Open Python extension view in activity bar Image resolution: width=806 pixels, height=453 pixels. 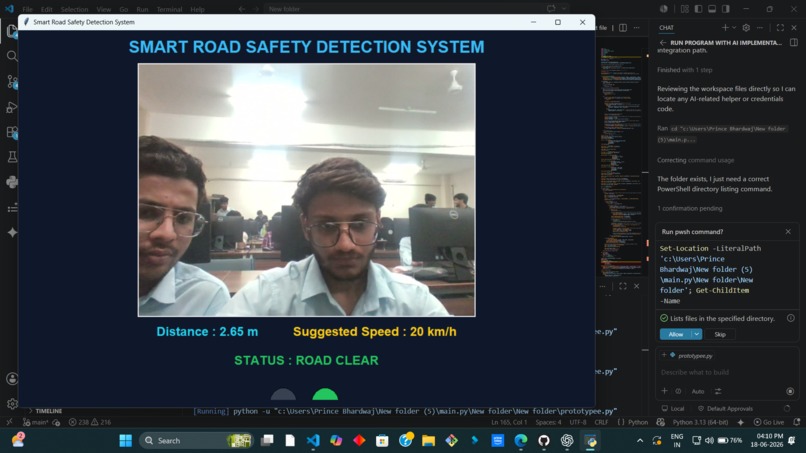(12, 182)
